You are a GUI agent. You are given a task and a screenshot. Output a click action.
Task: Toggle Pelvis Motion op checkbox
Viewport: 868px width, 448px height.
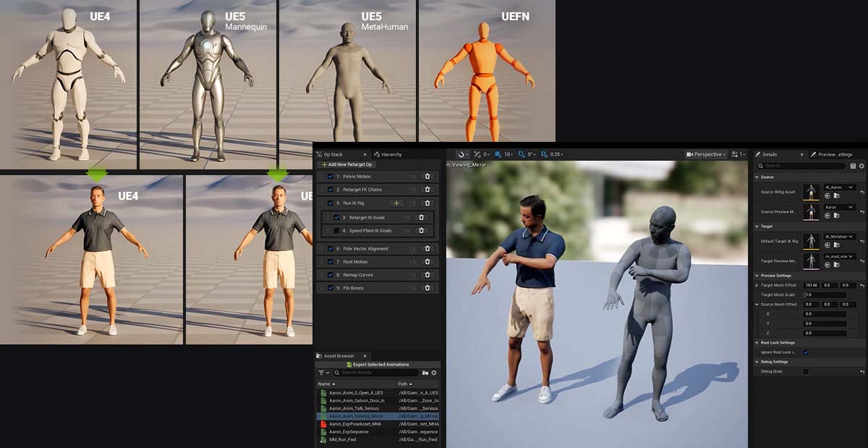tap(330, 177)
